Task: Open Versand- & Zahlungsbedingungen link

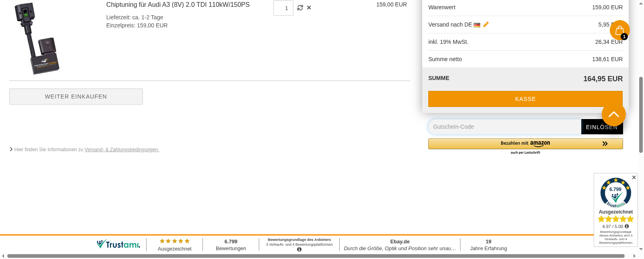Action: click(122, 150)
